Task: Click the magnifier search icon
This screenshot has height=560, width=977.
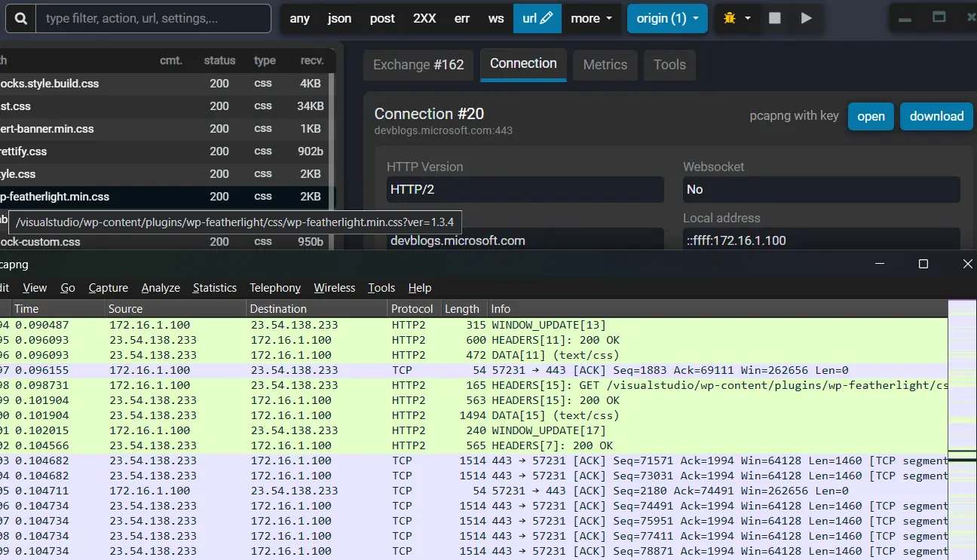Action: tap(21, 18)
